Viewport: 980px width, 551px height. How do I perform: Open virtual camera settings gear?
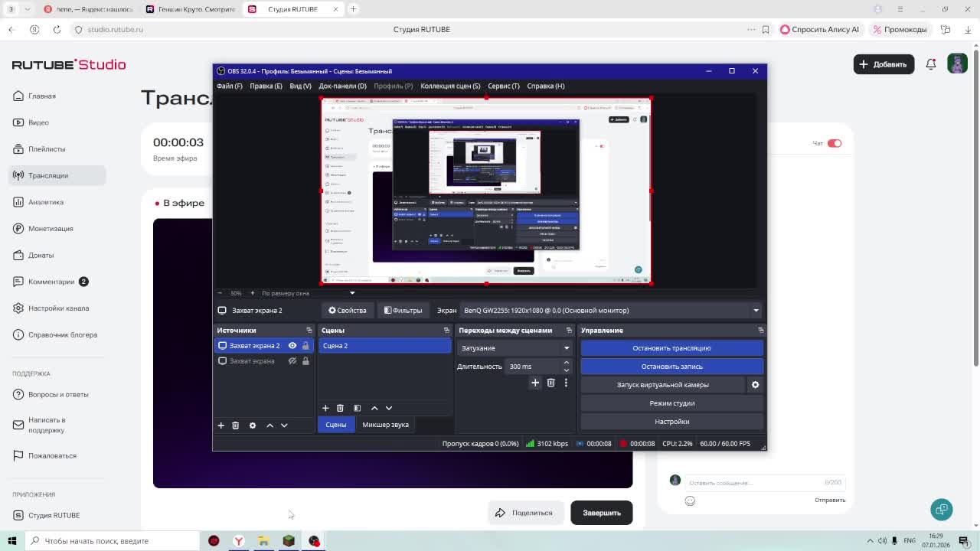click(755, 385)
